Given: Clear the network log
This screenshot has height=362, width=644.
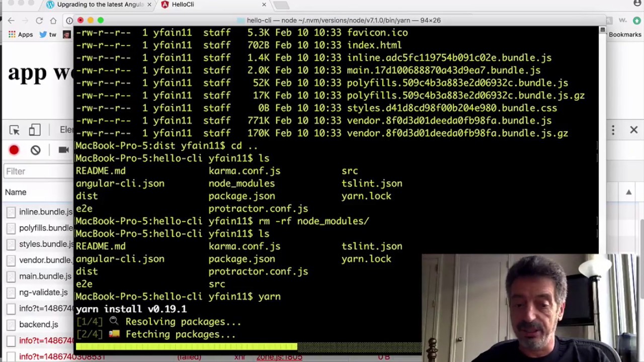Looking at the screenshot, I should coord(35,150).
